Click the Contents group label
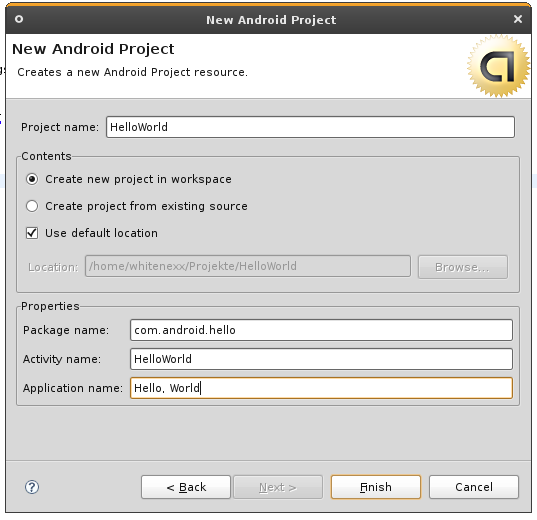The height and width of the screenshot is (520, 537). coord(46,156)
